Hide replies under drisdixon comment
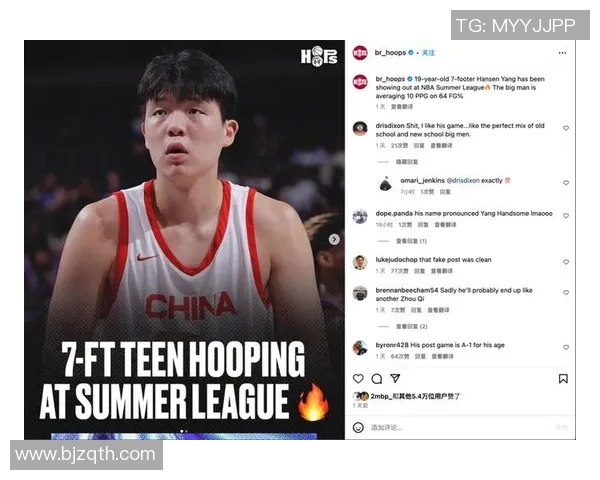The width and height of the screenshot is (600, 480). point(407,162)
